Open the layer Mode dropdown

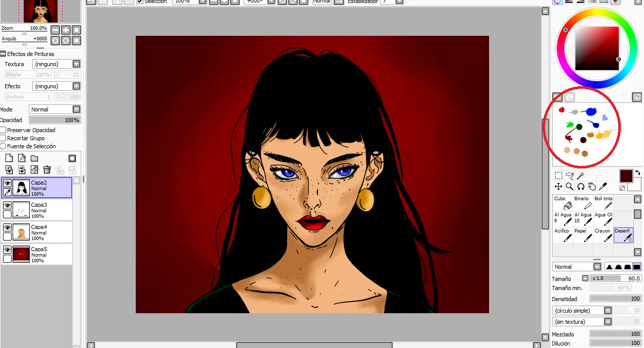click(x=77, y=109)
